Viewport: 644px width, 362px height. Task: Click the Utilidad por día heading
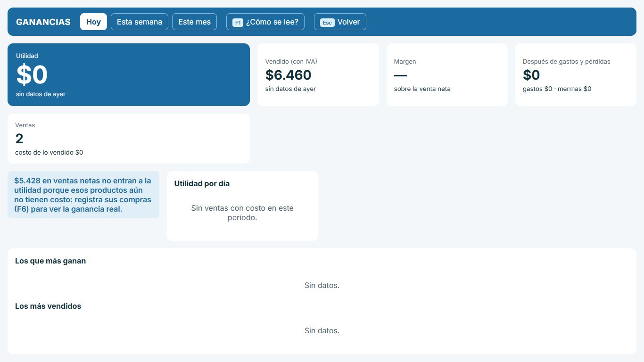(202, 184)
